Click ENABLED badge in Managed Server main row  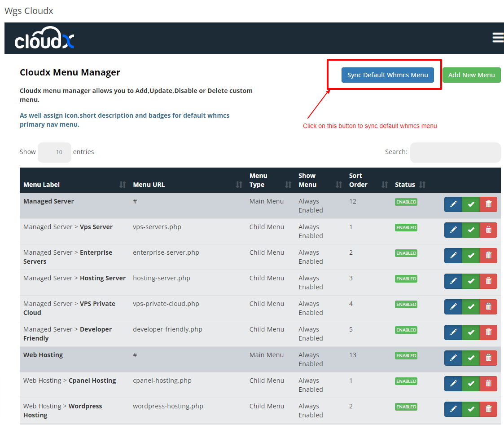point(406,202)
